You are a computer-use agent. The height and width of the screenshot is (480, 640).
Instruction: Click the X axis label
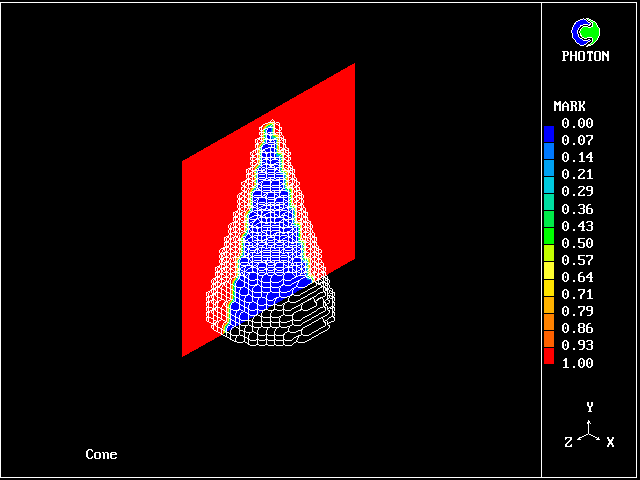[610, 441]
